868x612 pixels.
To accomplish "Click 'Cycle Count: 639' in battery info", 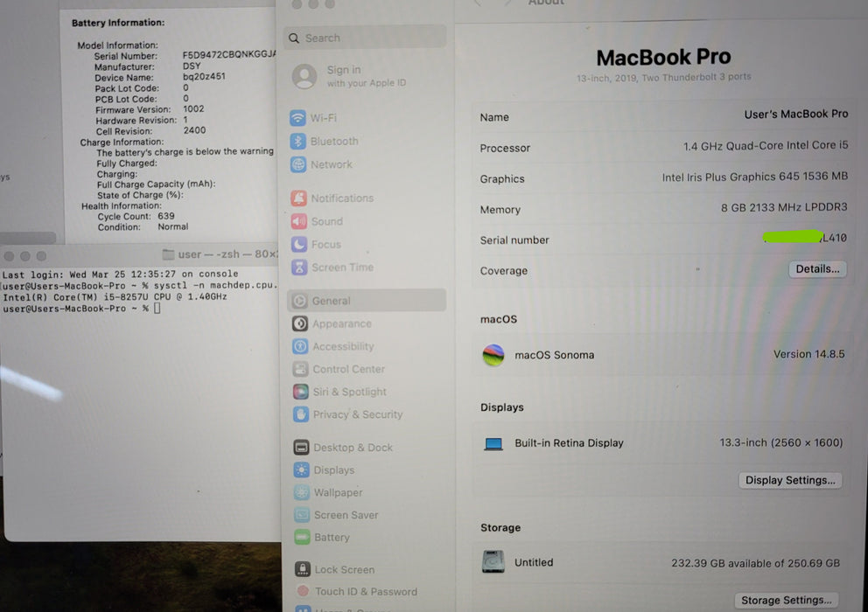I will tap(136, 216).
